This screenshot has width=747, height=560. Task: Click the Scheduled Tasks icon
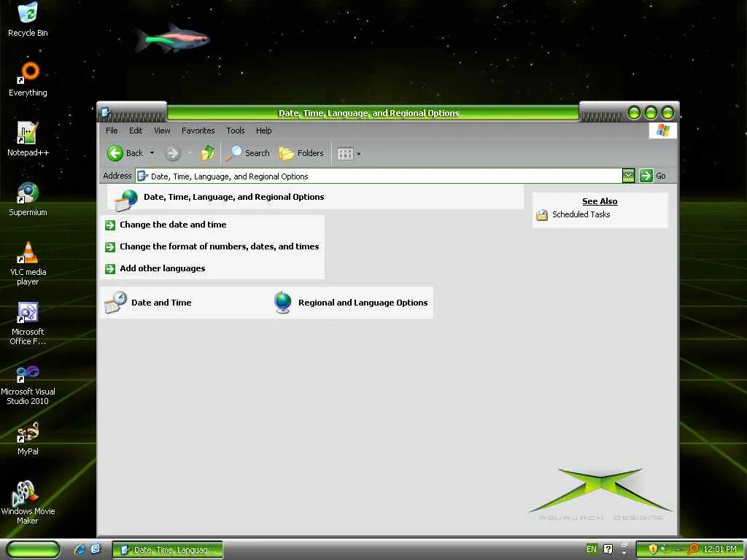pos(542,215)
